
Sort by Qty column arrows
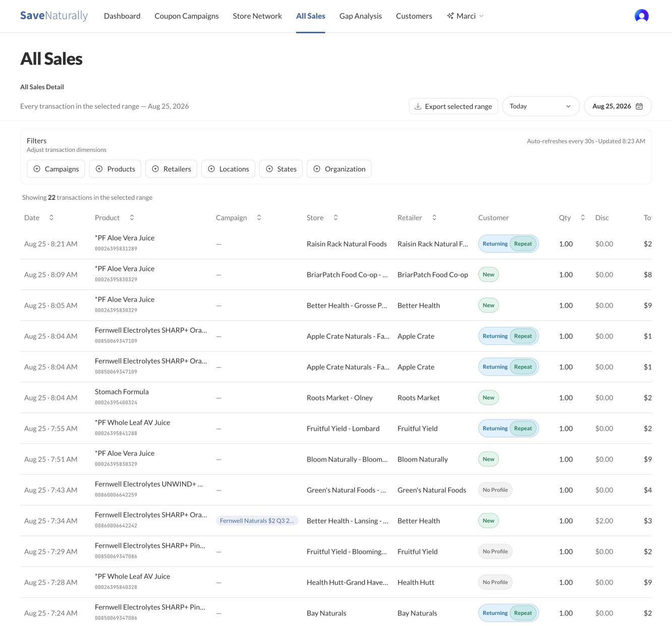point(583,217)
